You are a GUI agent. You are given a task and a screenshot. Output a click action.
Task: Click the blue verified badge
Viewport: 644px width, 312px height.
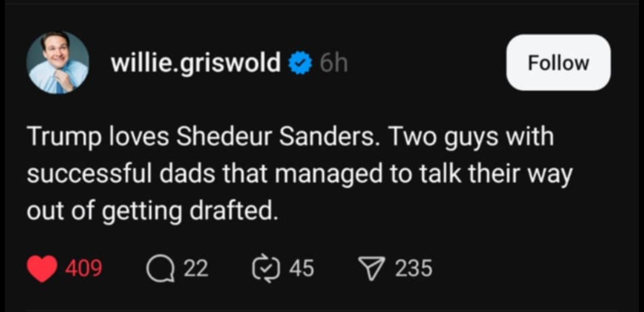point(300,64)
